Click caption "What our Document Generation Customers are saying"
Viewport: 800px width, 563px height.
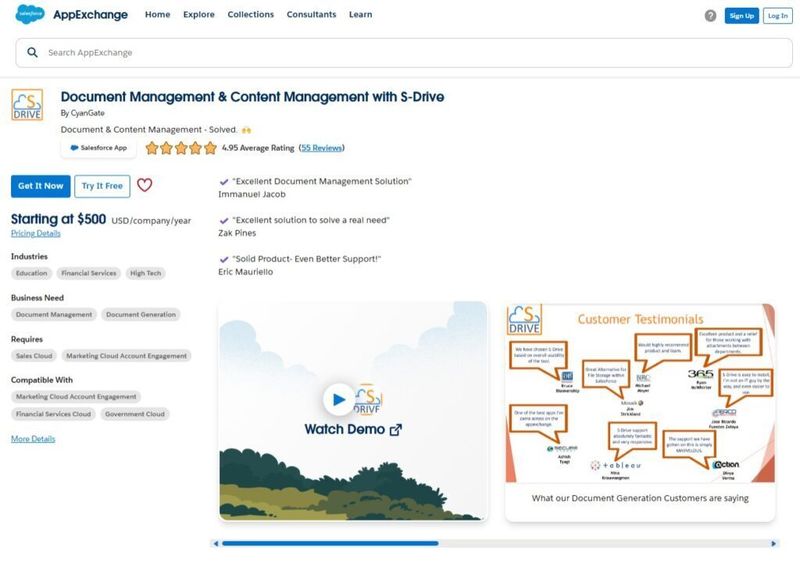point(640,498)
